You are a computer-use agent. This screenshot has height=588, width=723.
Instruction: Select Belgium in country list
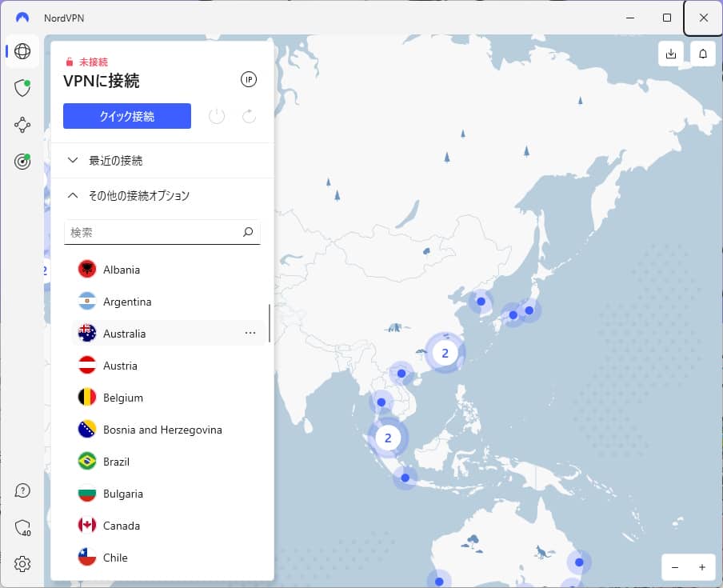coord(169,398)
